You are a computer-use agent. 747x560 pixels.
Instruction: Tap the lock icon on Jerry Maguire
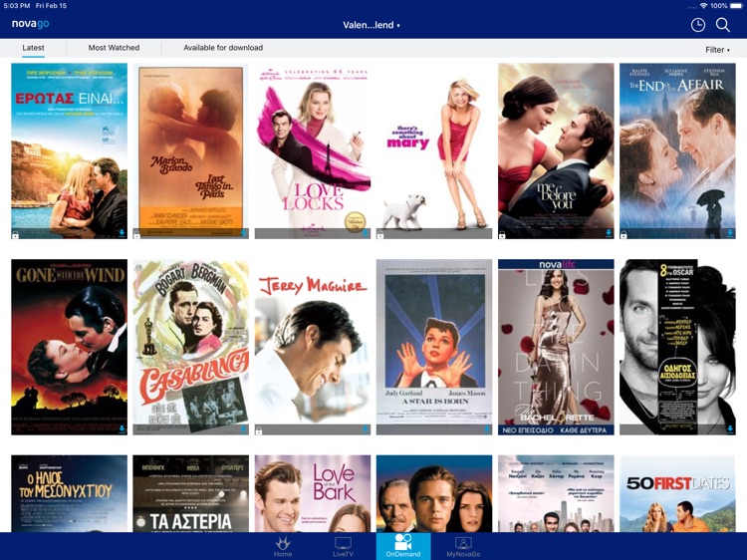pyautogui.click(x=259, y=431)
